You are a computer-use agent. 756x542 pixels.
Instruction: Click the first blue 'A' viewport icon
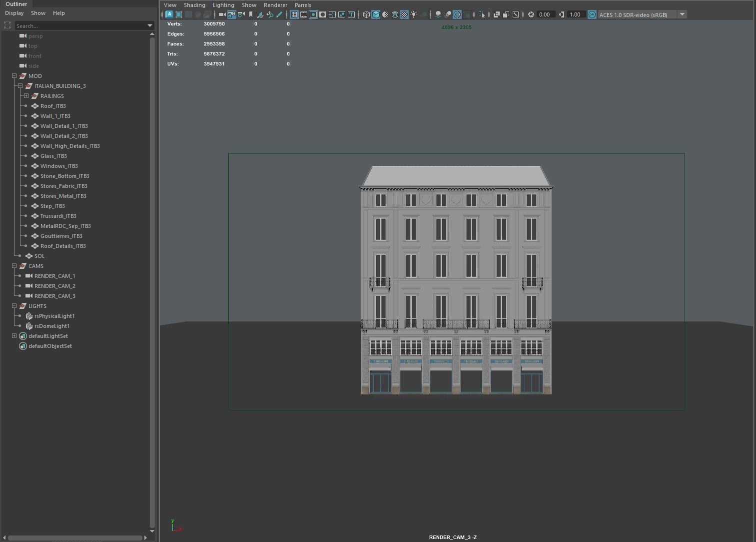[x=169, y=14]
